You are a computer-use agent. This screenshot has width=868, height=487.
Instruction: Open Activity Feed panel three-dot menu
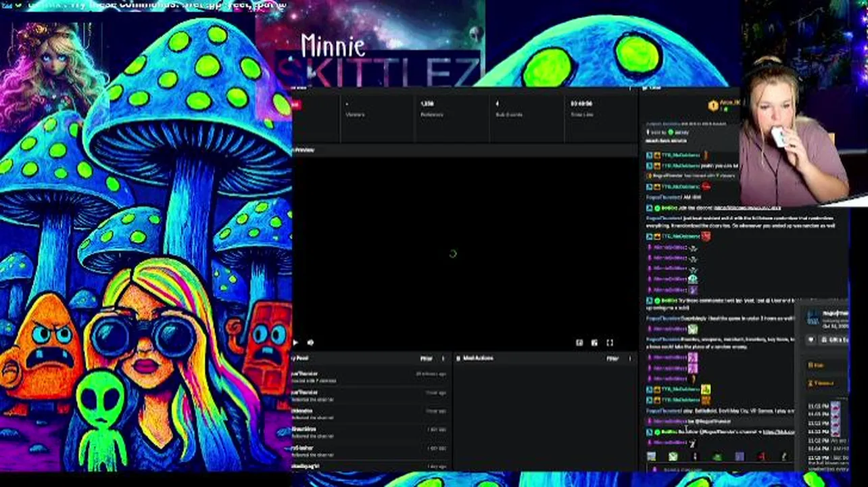coord(443,358)
